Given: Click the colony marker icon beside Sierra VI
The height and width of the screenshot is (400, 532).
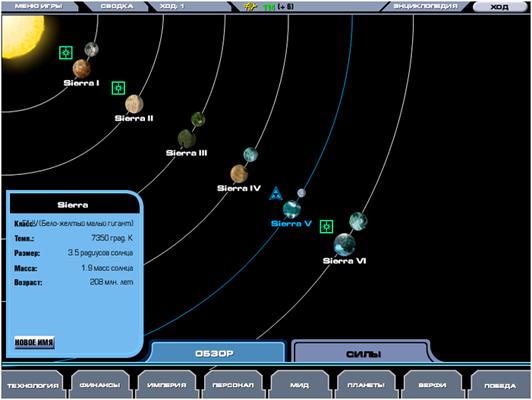Looking at the screenshot, I should click(326, 226).
